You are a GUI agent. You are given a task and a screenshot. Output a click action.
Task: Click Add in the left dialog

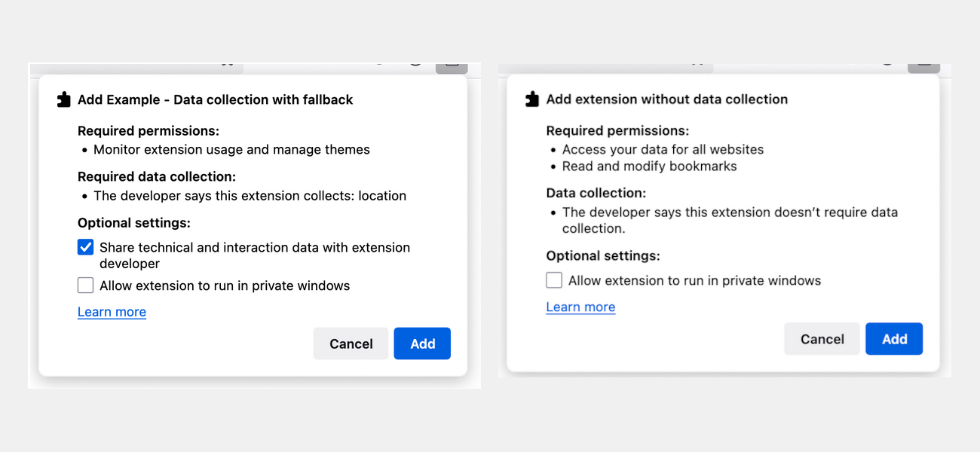click(x=421, y=344)
